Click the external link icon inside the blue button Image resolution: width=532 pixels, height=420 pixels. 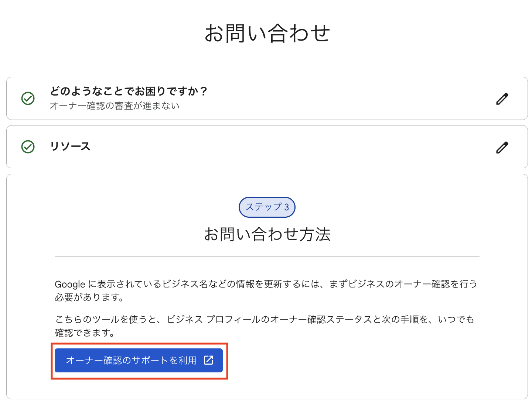[209, 361]
